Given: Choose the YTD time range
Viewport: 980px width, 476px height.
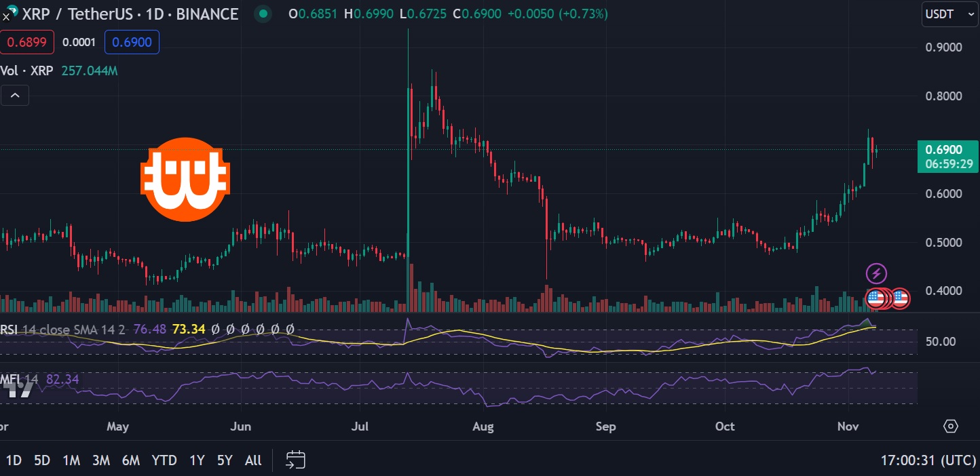Looking at the screenshot, I should click(x=164, y=460).
